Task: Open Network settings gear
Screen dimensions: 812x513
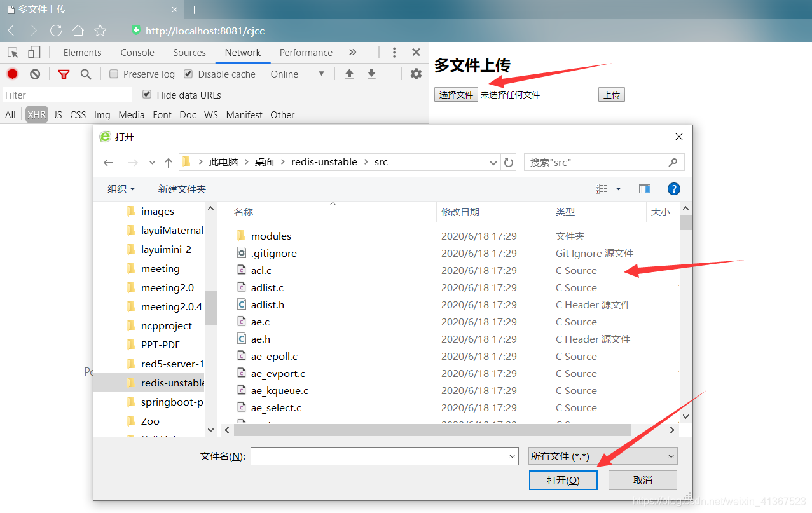Action: pyautogui.click(x=416, y=74)
